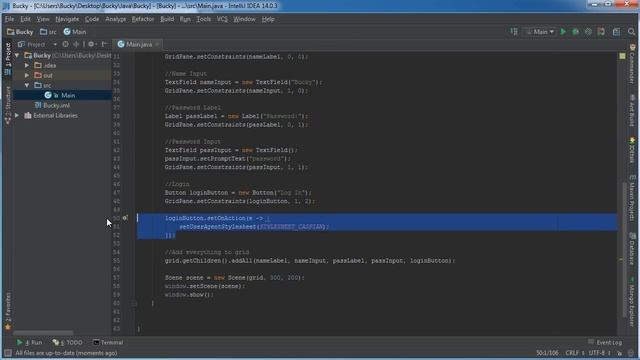Expand the out folder arrow

(27, 75)
